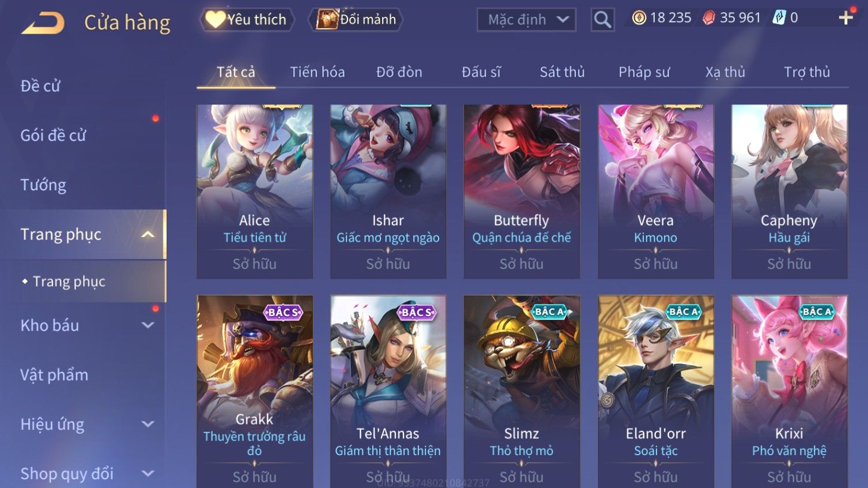Open Gói đề cử sidebar entry
This screenshot has width=868, height=488.
[x=53, y=136]
